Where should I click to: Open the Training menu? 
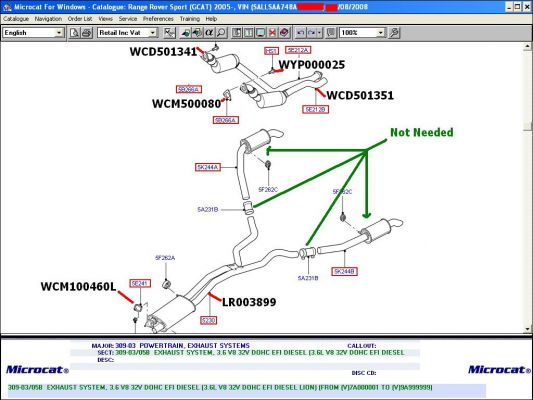point(190,19)
